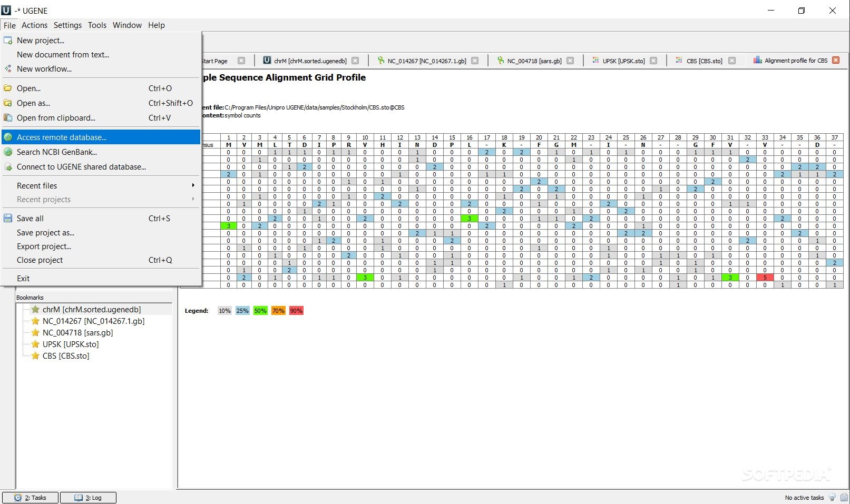
Task: Open the Log panel button
Action: pyautogui.click(x=88, y=498)
